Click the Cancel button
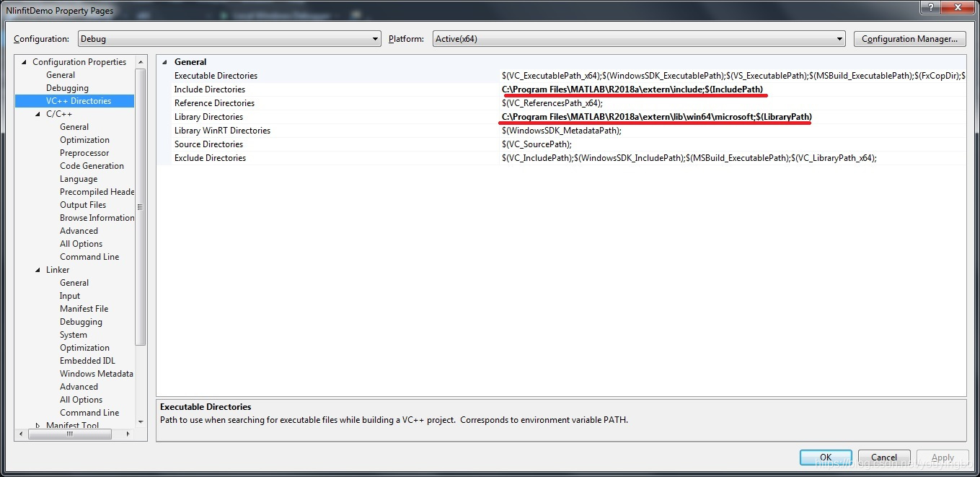 click(883, 458)
